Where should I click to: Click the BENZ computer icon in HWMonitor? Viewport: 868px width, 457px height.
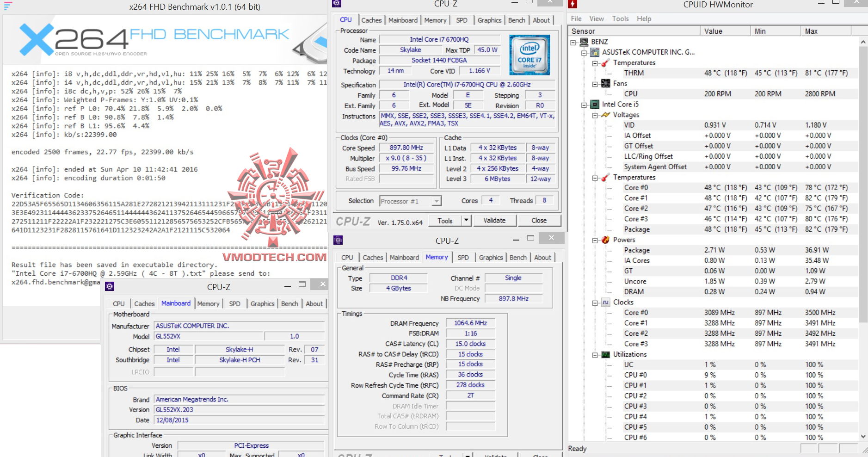coord(584,42)
